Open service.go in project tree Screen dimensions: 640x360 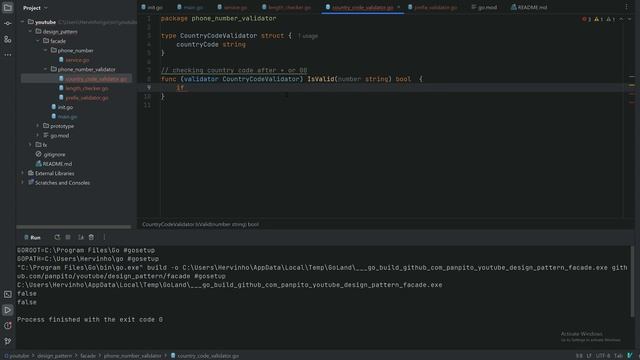77,60
